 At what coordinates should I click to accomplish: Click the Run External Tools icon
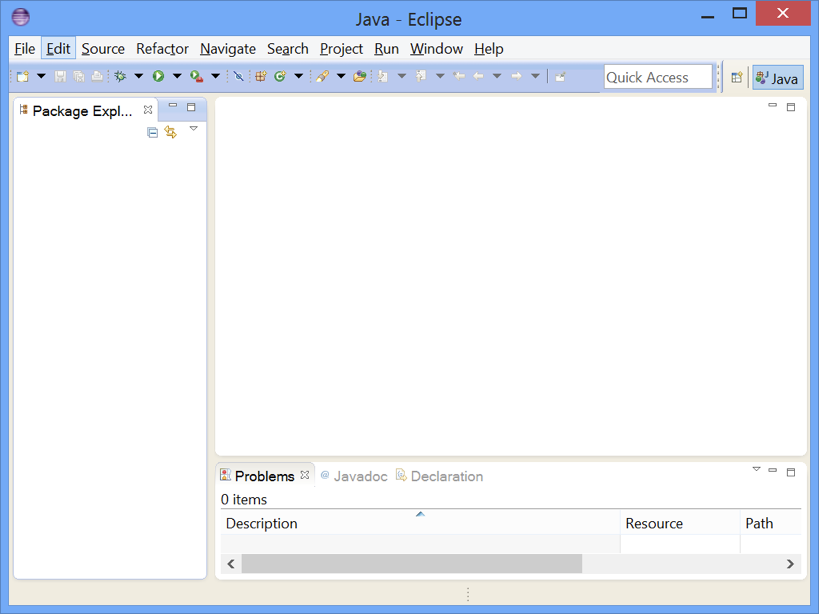click(x=196, y=77)
